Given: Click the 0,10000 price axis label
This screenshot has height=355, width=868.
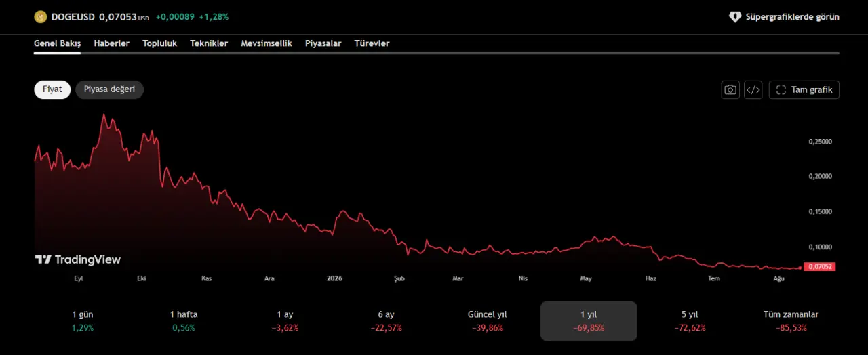Looking at the screenshot, I should pos(820,247).
